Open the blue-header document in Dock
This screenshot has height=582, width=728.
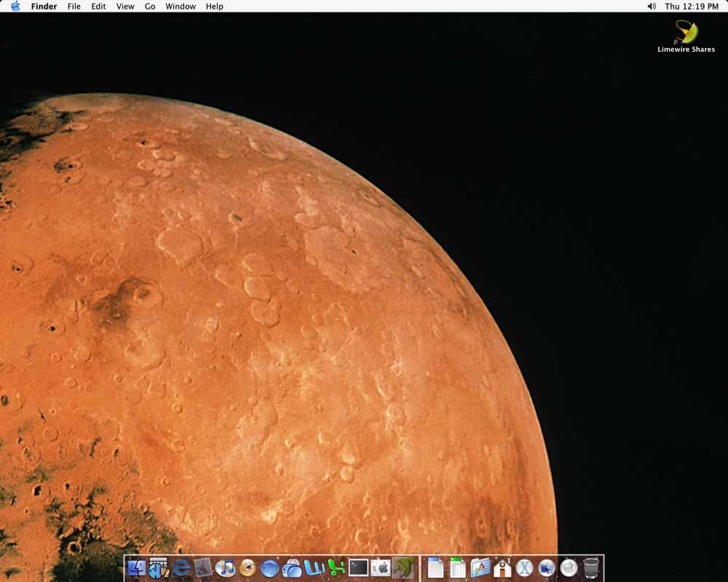[435, 568]
